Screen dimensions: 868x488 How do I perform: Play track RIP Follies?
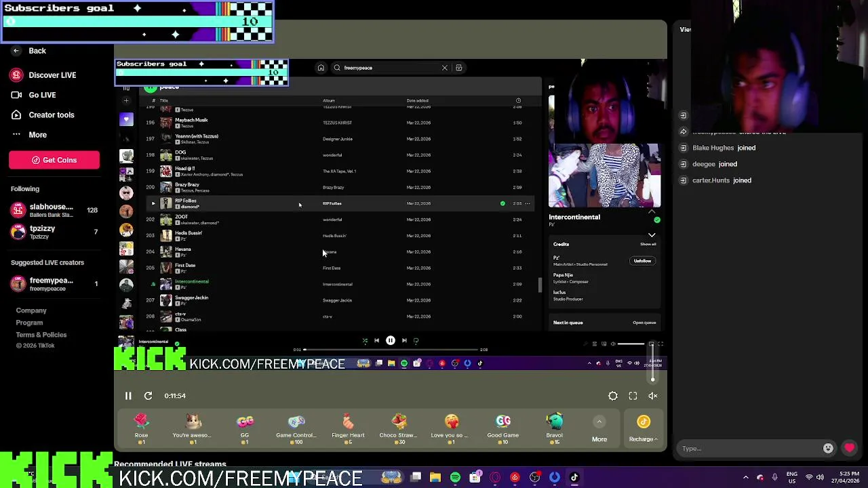(x=153, y=203)
